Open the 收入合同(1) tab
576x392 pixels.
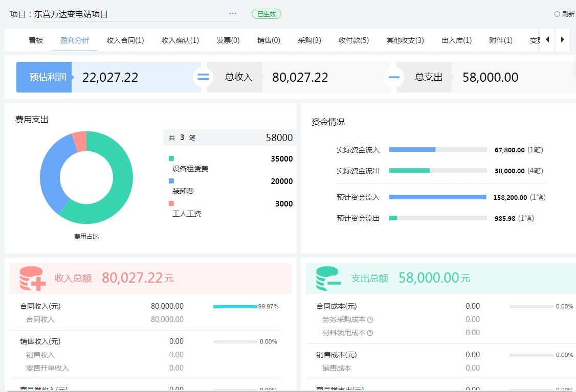tap(125, 40)
